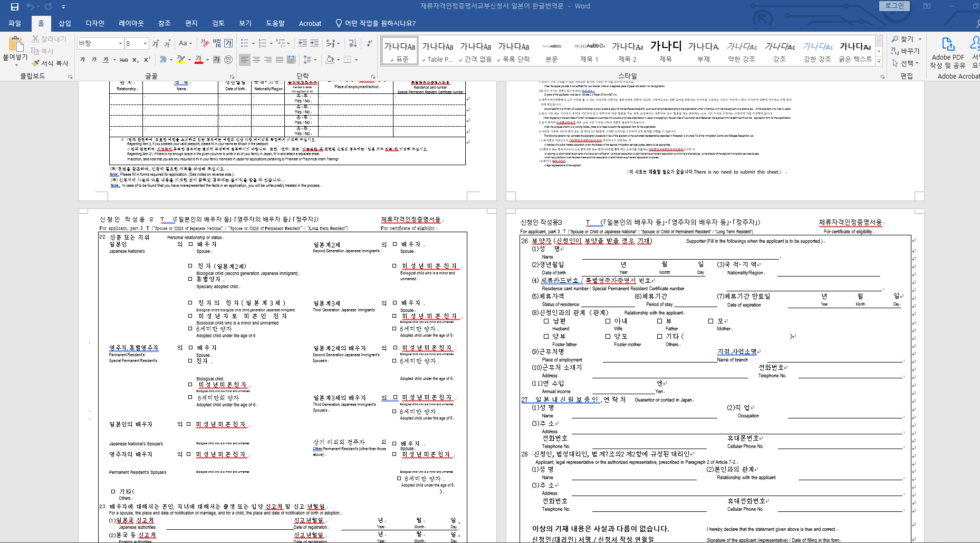Open the 선택 (Select) dropdown in editing group

906,63
